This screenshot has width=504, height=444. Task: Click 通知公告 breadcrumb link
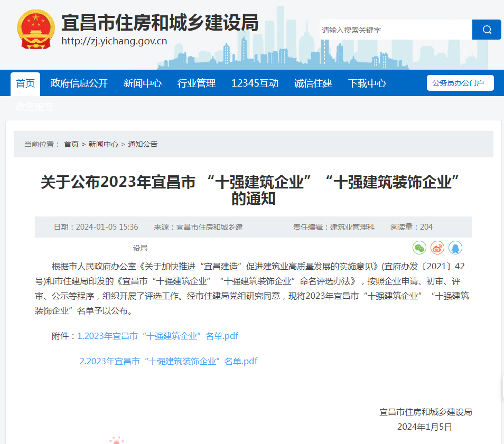pos(143,144)
